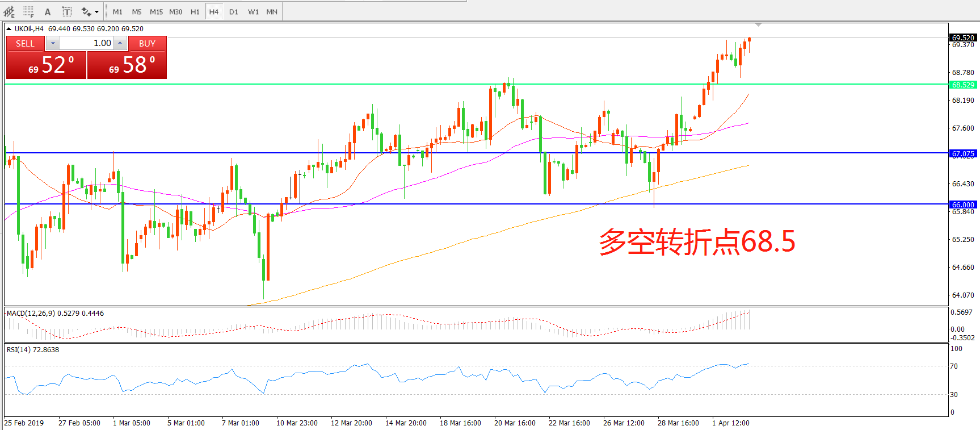This screenshot has width=980, height=430.
Task: Switch to MN monthly timeframe
Action: click(272, 11)
